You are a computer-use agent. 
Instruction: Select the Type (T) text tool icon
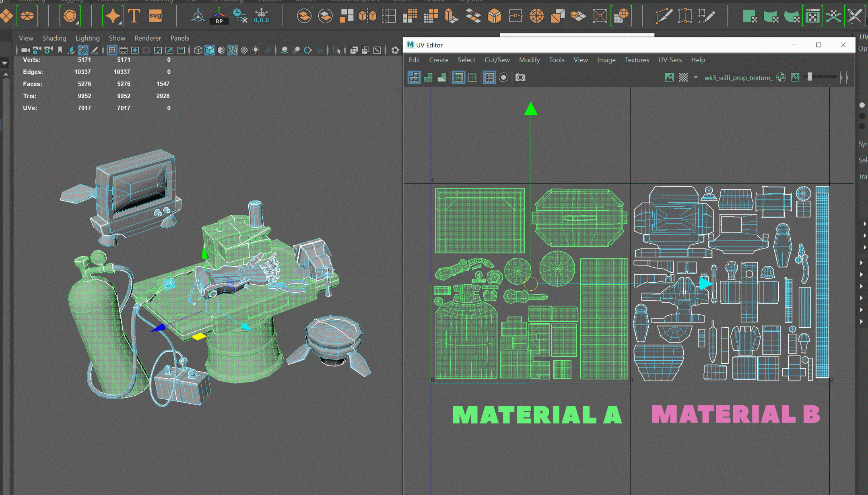pos(134,16)
